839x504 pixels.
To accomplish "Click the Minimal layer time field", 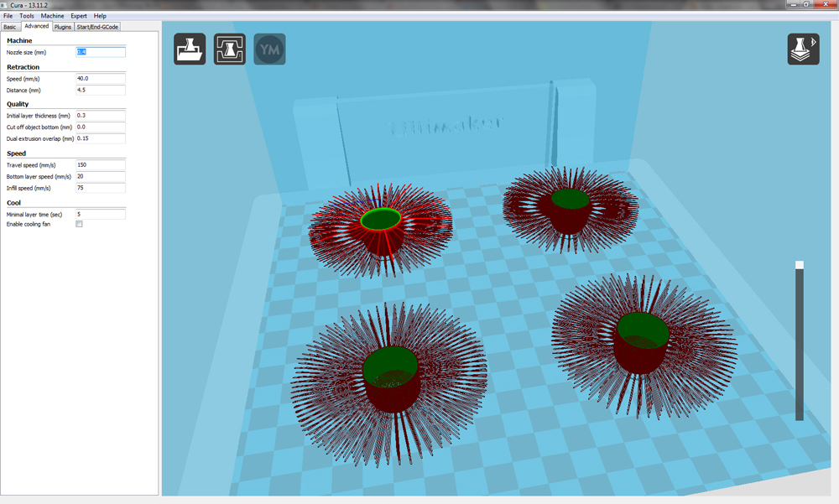I will (101, 214).
